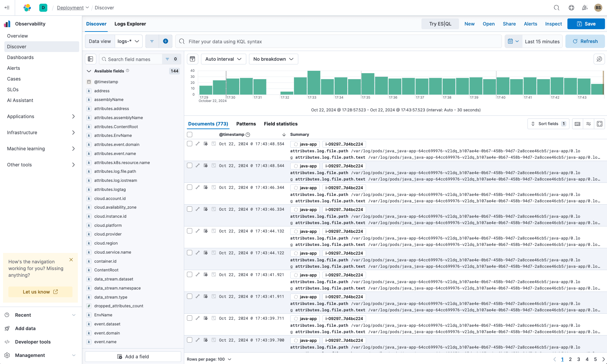
Task: Open display options settings icon in table toolbar
Action: [x=589, y=124]
